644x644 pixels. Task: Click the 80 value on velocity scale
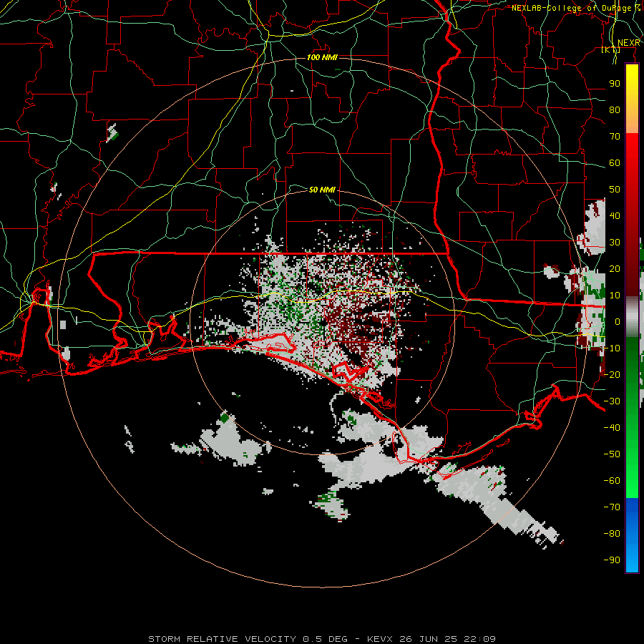click(615, 110)
